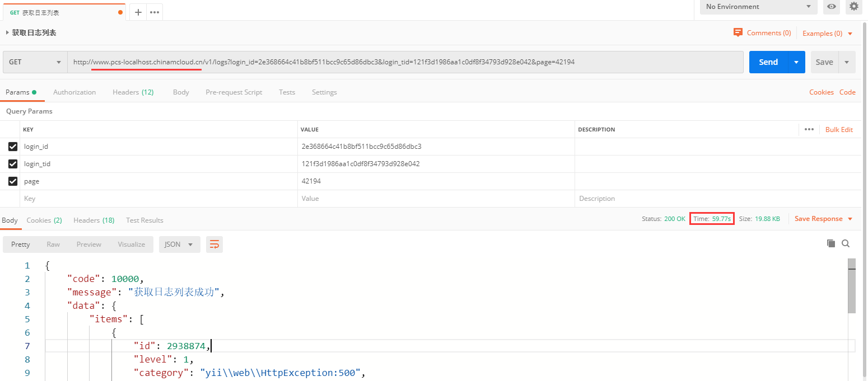This screenshot has height=381, width=868.
Task: Expand the JSON format dropdown
Action: pyautogui.click(x=179, y=244)
